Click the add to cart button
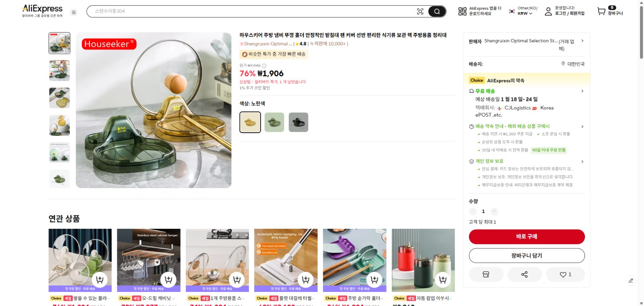 (526, 255)
